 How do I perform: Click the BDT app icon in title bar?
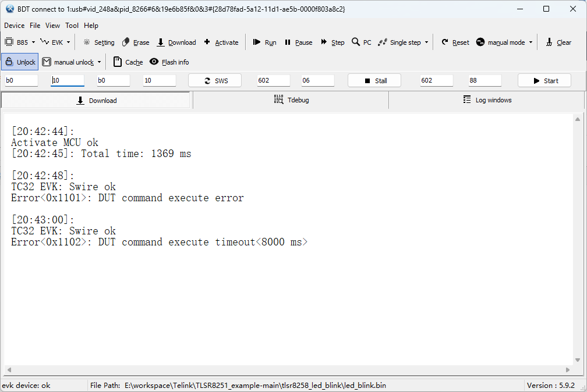pyautogui.click(x=10, y=9)
